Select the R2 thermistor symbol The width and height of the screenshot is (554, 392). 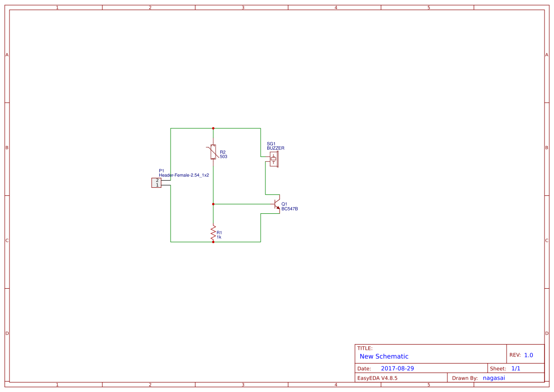[213, 152]
